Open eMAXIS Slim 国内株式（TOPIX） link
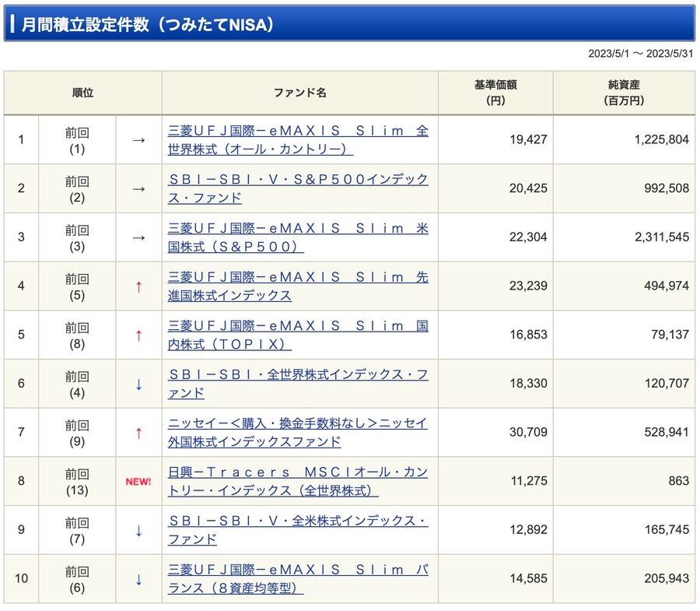 click(298, 335)
